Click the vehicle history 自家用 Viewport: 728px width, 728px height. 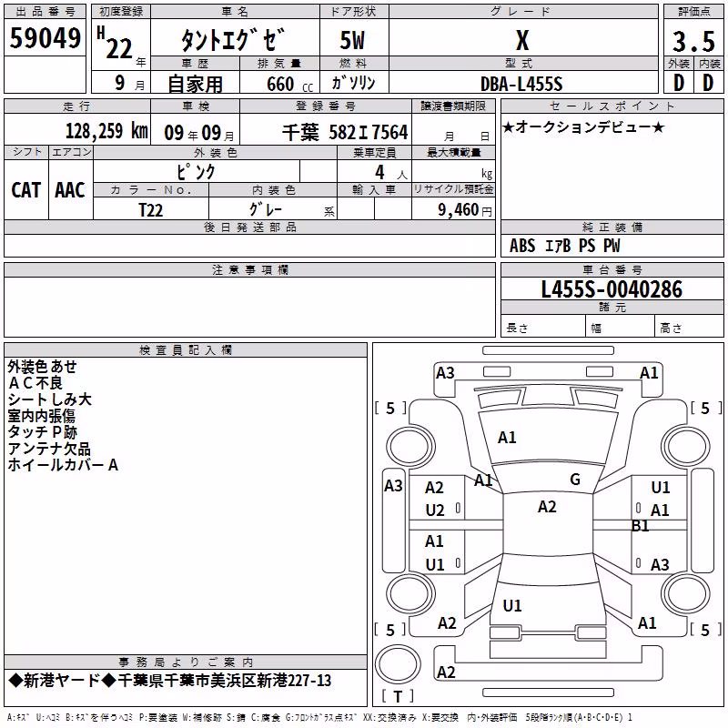coord(195,84)
